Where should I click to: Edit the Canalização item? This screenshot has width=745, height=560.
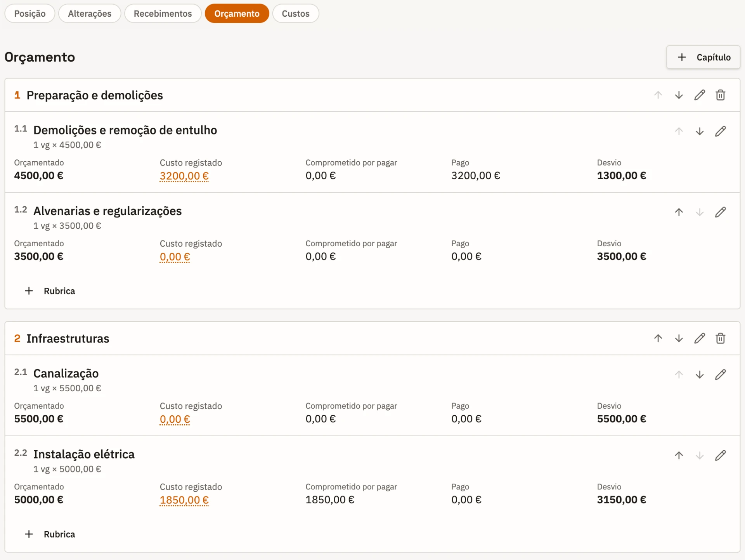720,375
